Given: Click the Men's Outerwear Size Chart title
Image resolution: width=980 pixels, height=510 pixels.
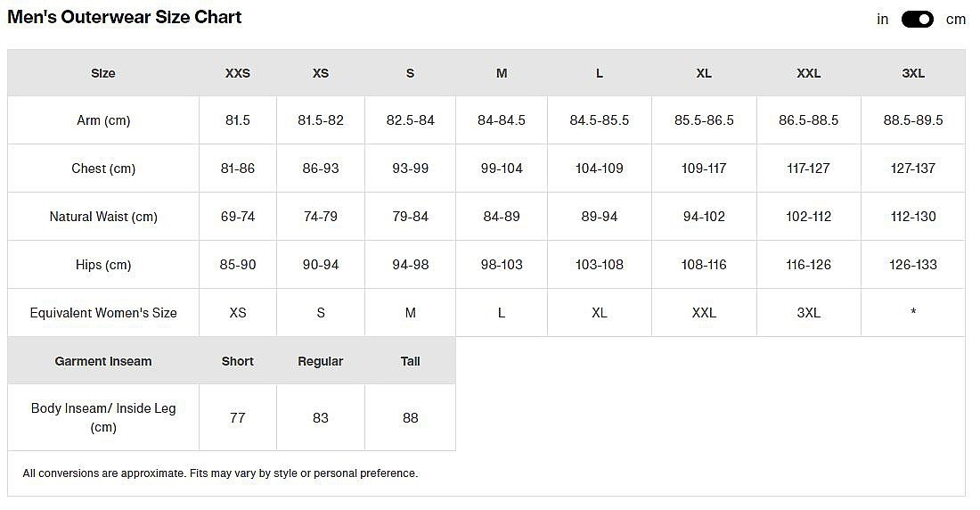Looking at the screenshot, I should point(125,17).
